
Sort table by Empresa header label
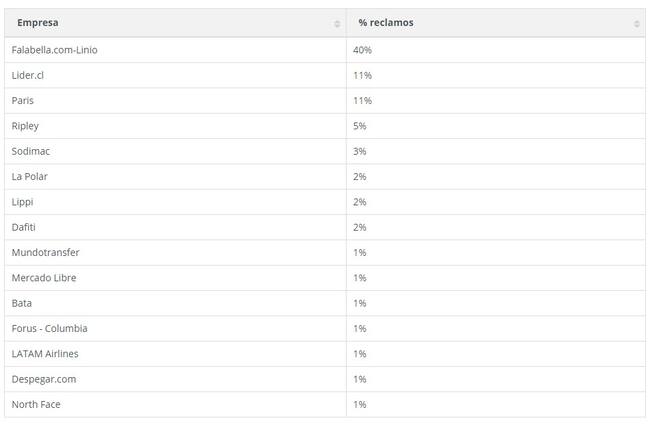[x=37, y=22]
